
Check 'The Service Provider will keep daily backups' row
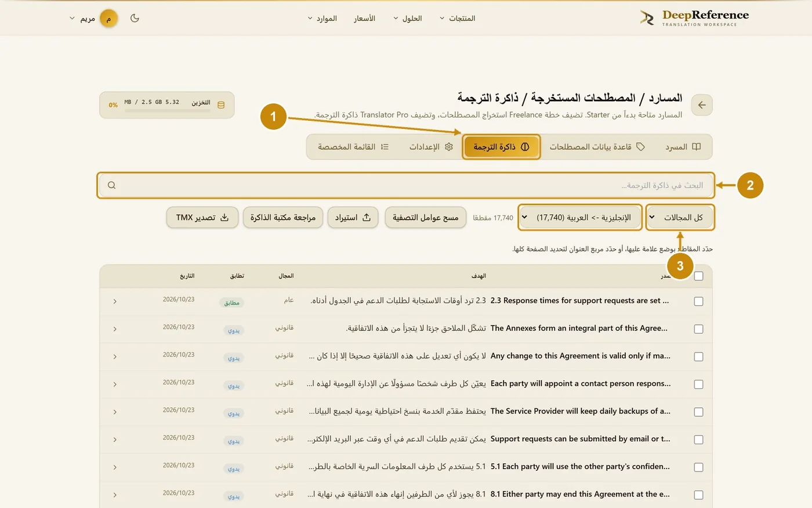click(698, 412)
